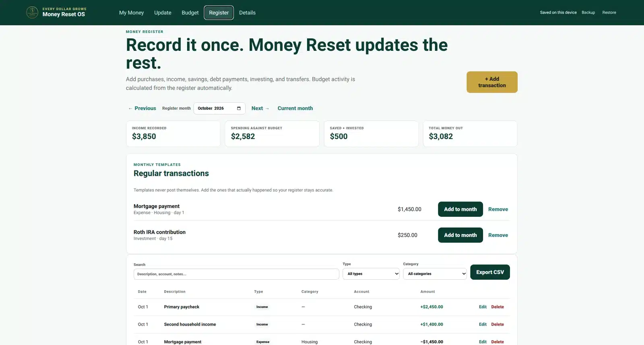Edit the Primary paycheck transaction

click(x=483, y=307)
